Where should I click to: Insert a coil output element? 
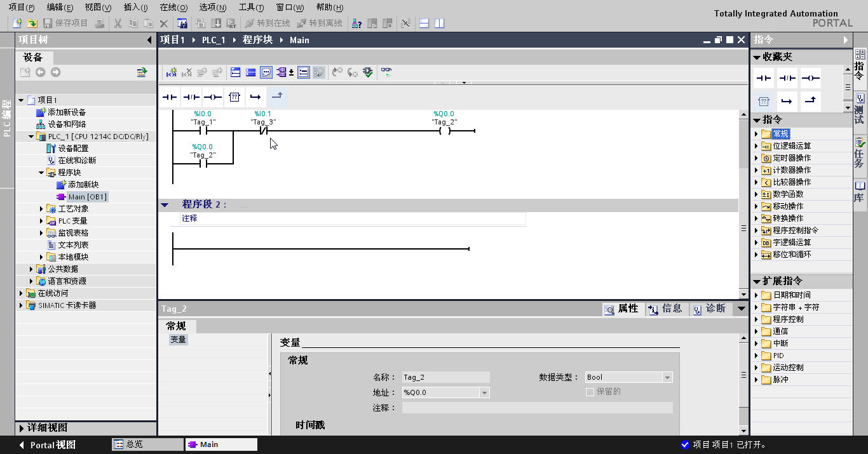point(214,97)
